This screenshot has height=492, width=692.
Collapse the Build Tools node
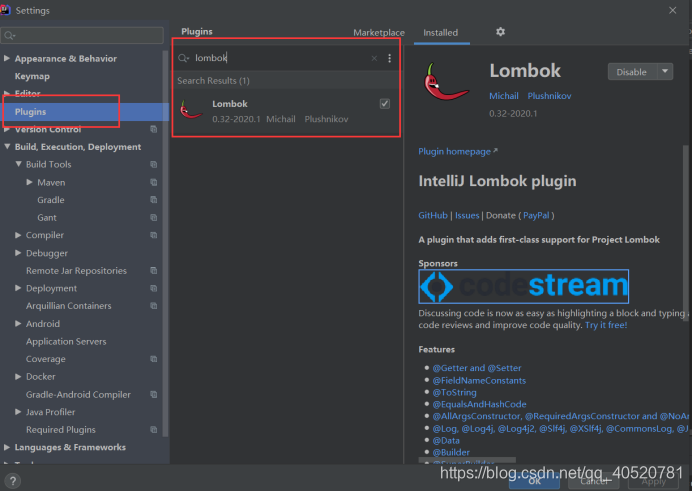point(18,164)
